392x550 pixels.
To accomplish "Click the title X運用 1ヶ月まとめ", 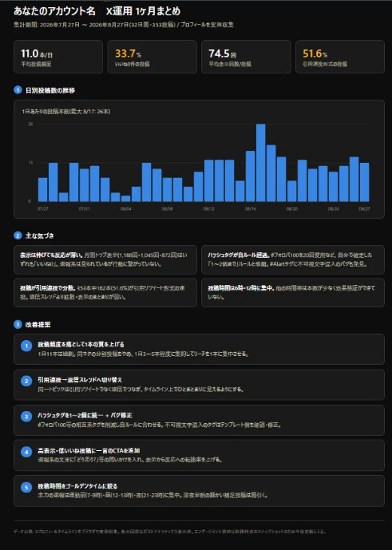I will pyautogui.click(x=143, y=11).
